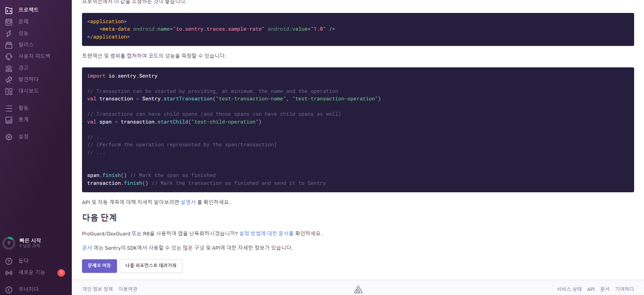
Task: Open 사용자 피드백 menu item
Action: [x=34, y=56]
